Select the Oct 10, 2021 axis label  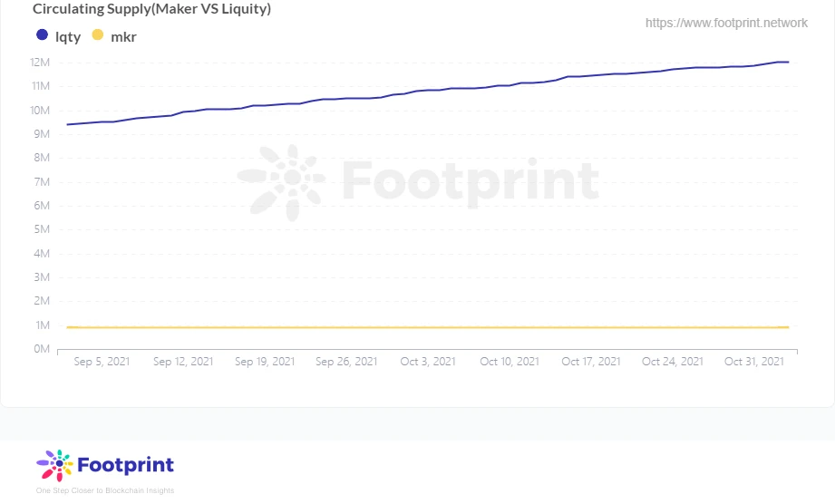(x=510, y=361)
